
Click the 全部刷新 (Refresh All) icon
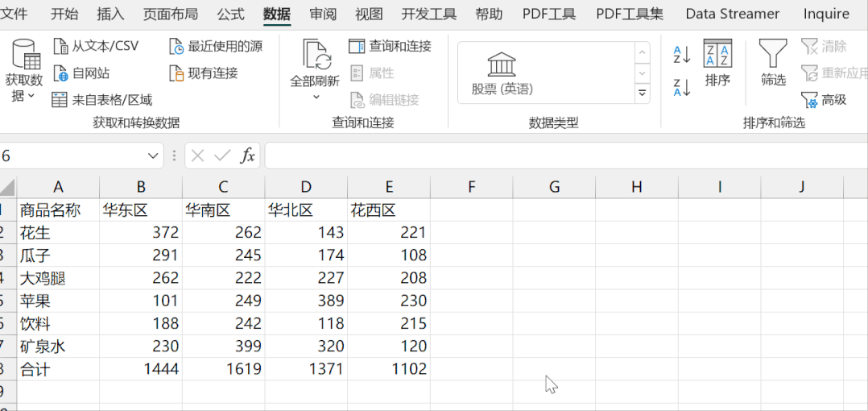(316, 54)
